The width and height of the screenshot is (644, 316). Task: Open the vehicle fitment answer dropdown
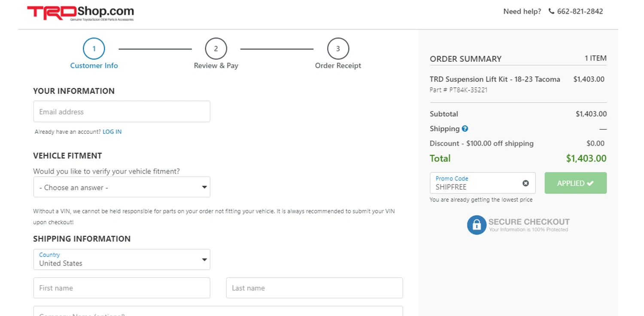[x=122, y=187]
